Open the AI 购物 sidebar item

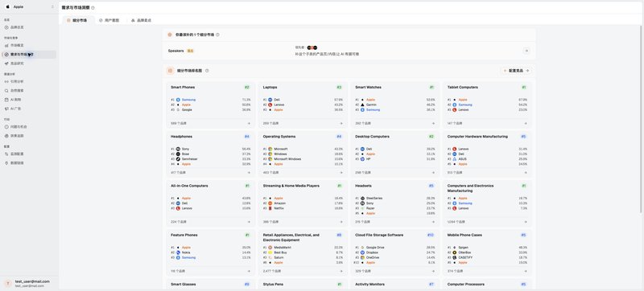(x=29, y=100)
